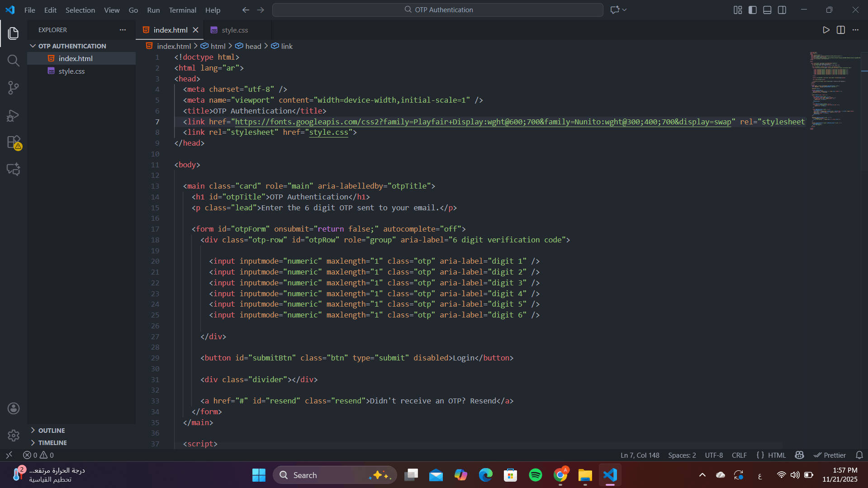
Task: Toggle the secondary side bar
Action: 782,10
